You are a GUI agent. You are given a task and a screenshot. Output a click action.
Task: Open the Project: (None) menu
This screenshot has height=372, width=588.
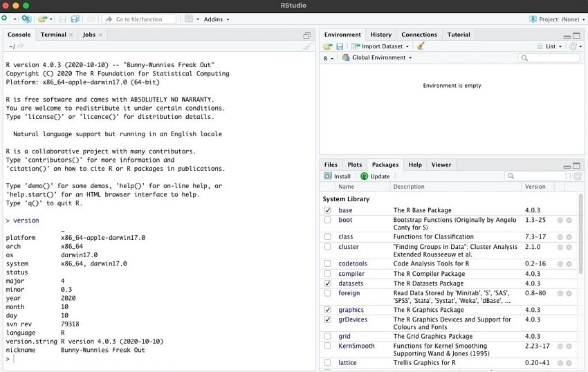coord(557,19)
